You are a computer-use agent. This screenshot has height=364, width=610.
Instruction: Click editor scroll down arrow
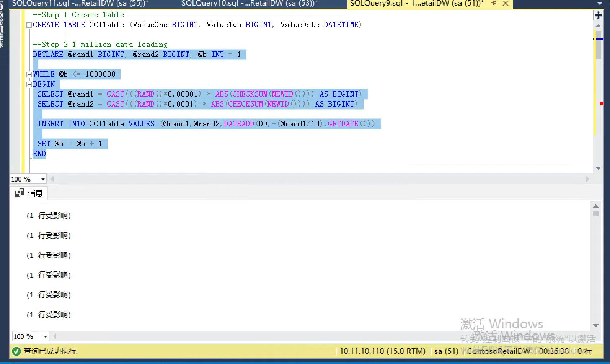click(598, 168)
